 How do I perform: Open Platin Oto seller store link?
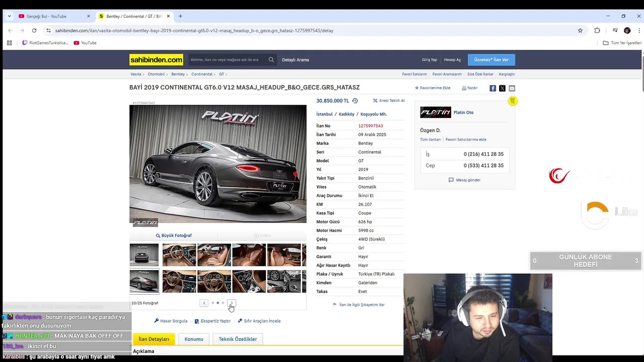click(463, 112)
